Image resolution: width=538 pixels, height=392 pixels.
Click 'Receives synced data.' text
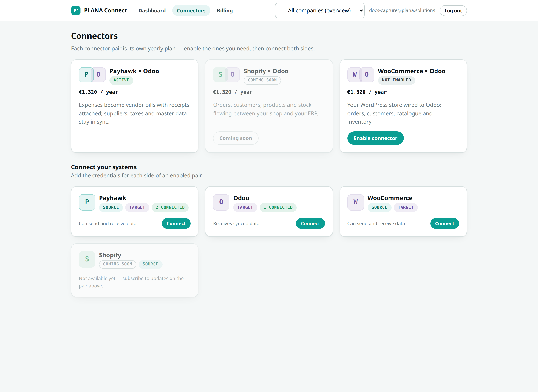coord(237,223)
